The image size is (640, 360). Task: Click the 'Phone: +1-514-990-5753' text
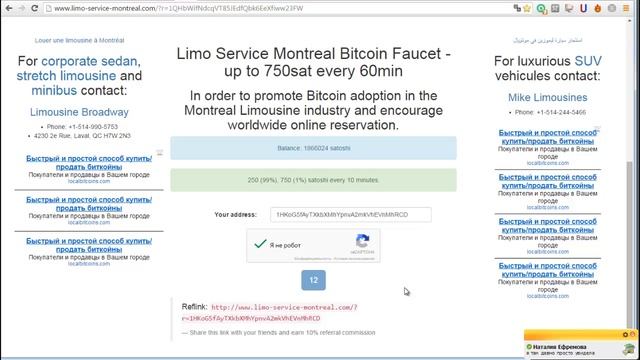[x=82, y=127]
